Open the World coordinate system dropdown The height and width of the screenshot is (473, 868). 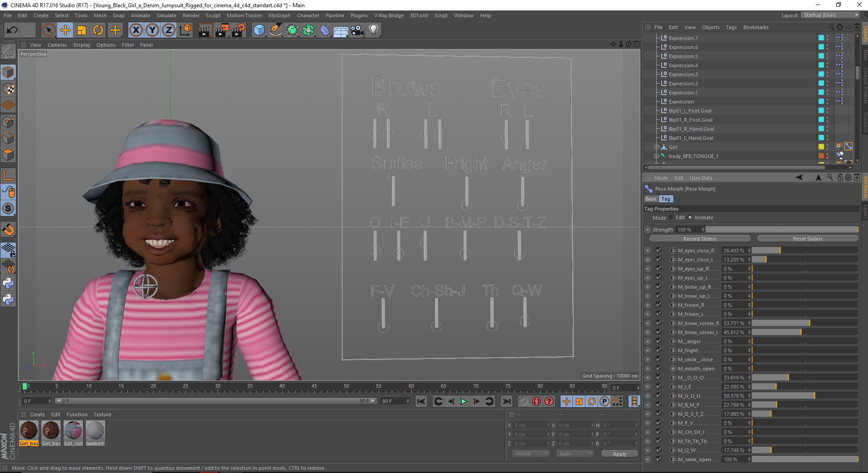pyautogui.click(x=532, y=453)
